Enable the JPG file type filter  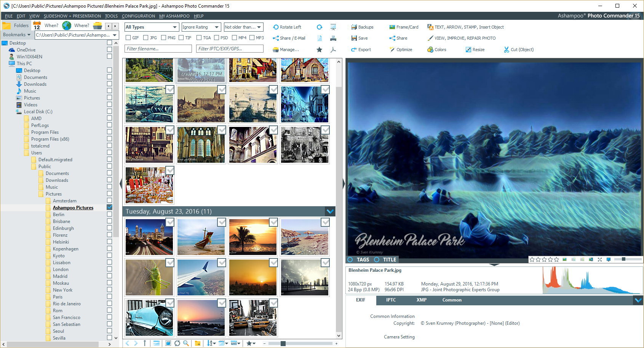pos(145,38)
